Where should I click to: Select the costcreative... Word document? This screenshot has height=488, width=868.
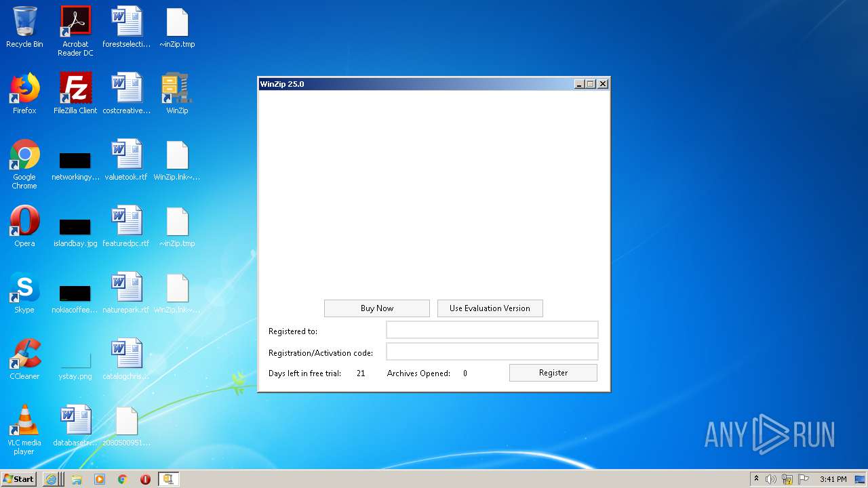point(127,94)
